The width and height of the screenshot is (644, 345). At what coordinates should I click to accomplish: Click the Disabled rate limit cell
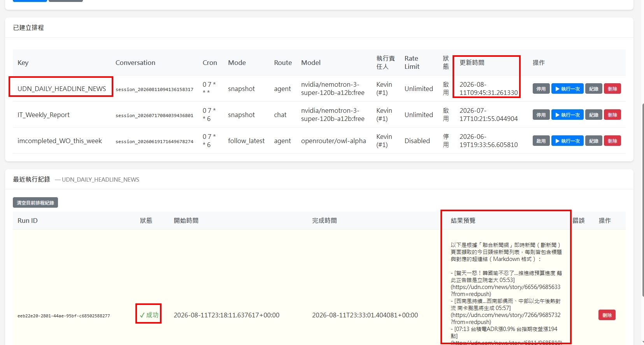pos(417,141)
